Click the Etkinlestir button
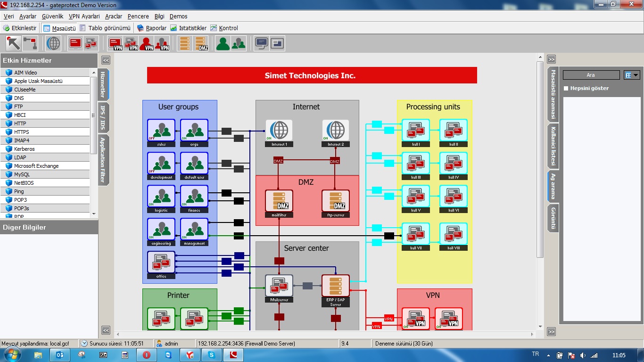Viewport: 644px width, 362px height. coord(20,28)
